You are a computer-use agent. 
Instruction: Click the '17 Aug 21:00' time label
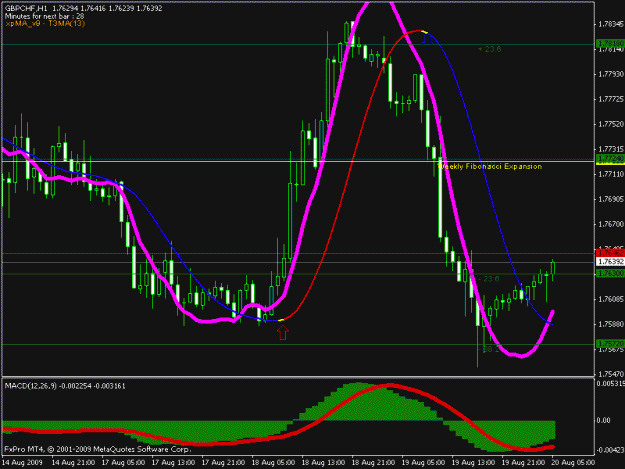pyautogui.click(x=223, y=463)
